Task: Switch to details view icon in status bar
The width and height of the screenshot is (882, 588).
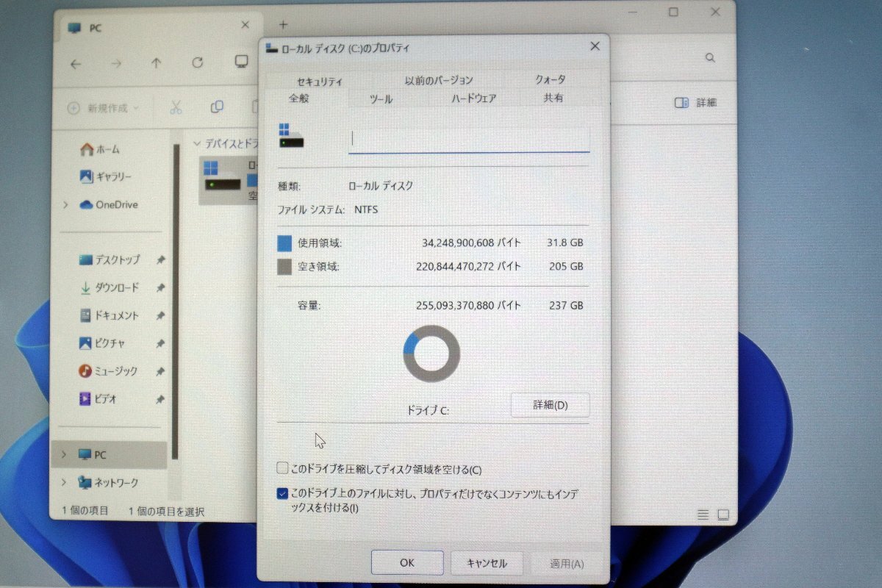Action: (703, 514)
